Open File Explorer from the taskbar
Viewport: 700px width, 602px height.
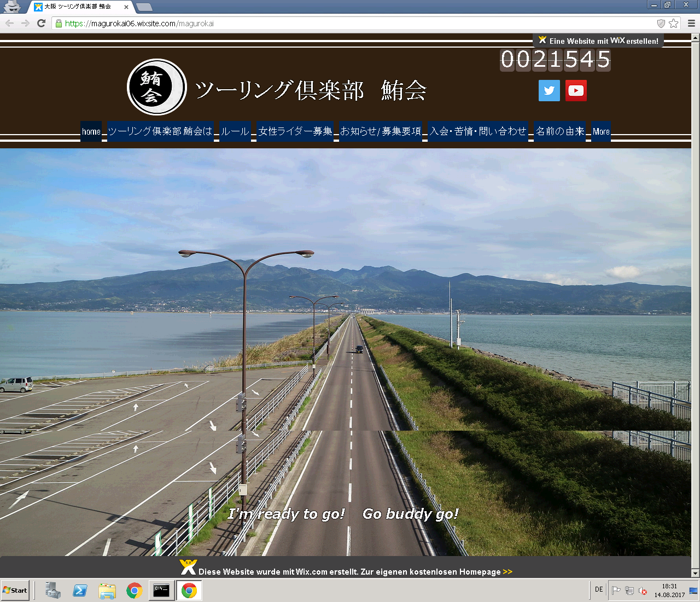coord(107,591)
